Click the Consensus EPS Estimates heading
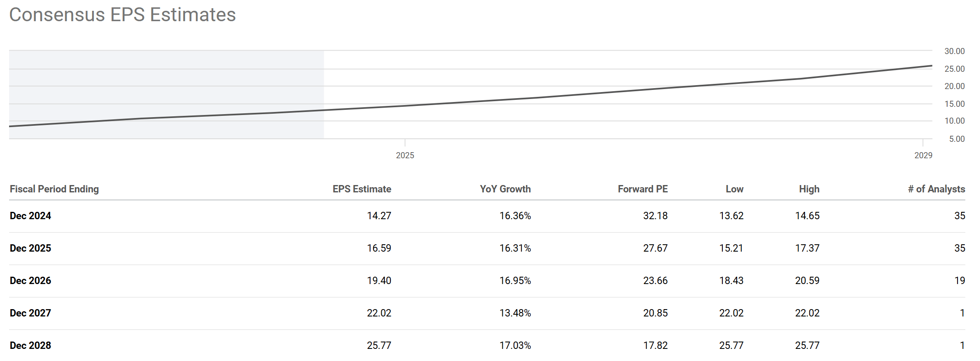The height and width of the screenshot is (361, 980). (122, 15)
